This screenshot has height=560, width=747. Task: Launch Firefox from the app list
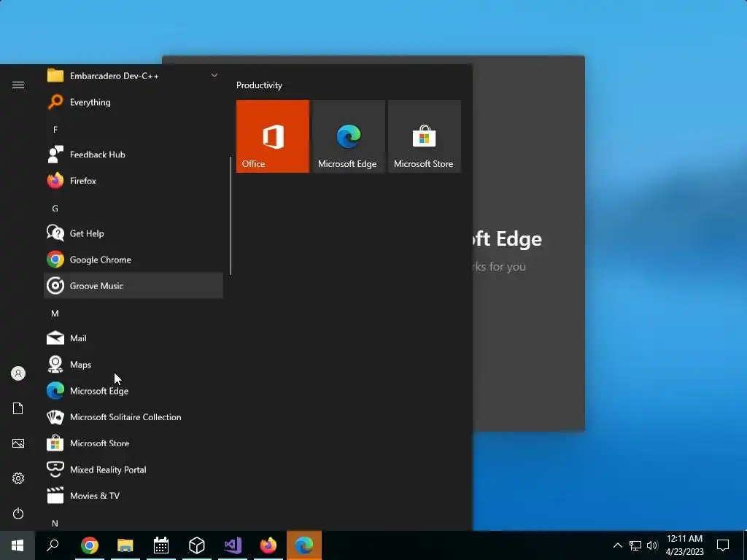pyautogui.click(x=133, y=181)
